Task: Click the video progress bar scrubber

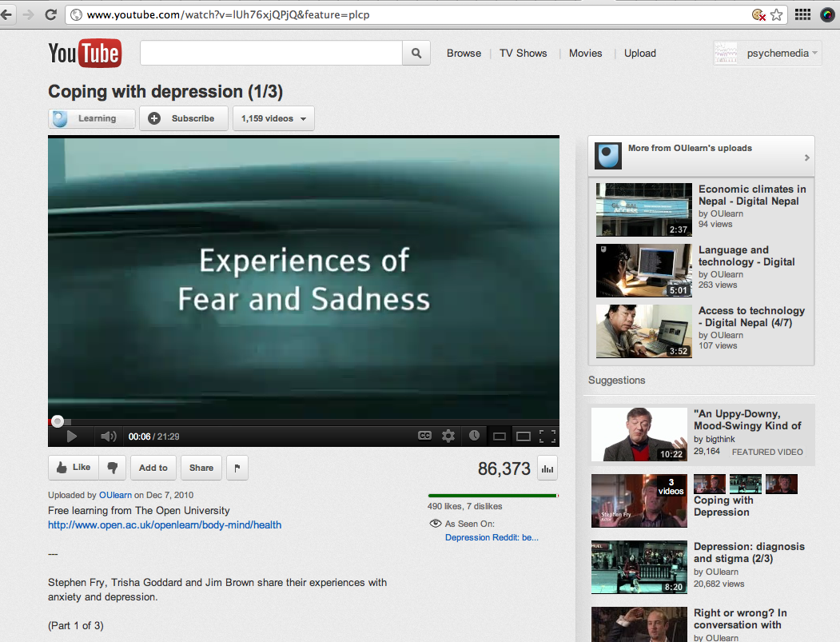Action: pos(58,421)
